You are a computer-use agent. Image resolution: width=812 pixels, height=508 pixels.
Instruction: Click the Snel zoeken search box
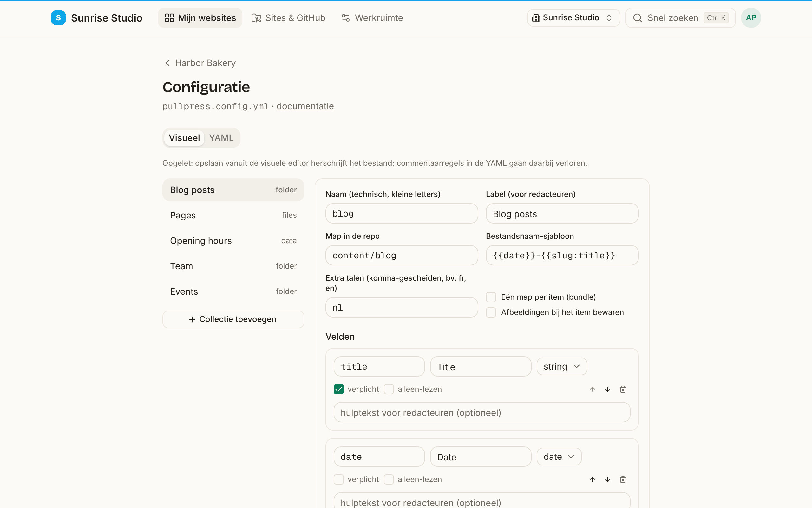pyautogui.click(x=680, y=18)
